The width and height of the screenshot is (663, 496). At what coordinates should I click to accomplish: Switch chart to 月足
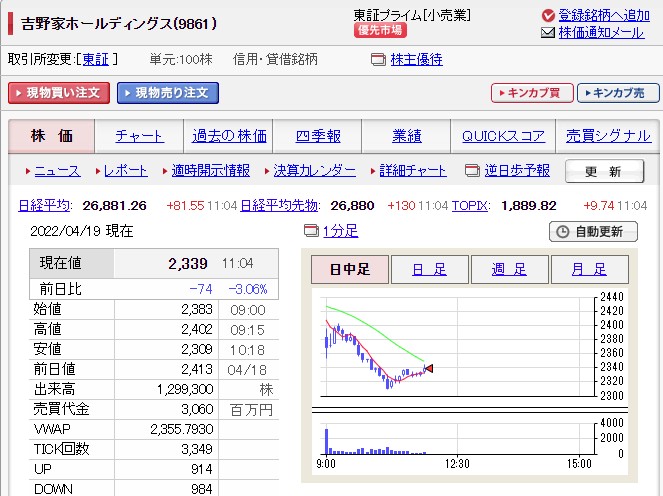tap(589, 269)
